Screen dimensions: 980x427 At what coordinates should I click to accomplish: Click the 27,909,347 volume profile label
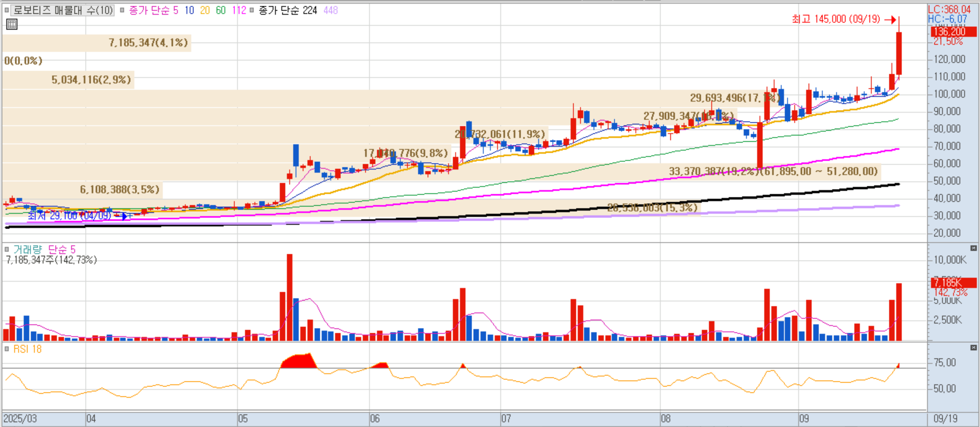pyautogui.click(x=688, y=116)
